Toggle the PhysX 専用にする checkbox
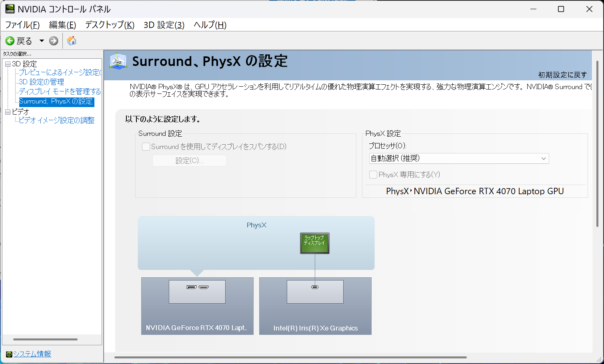 [373, 175]
